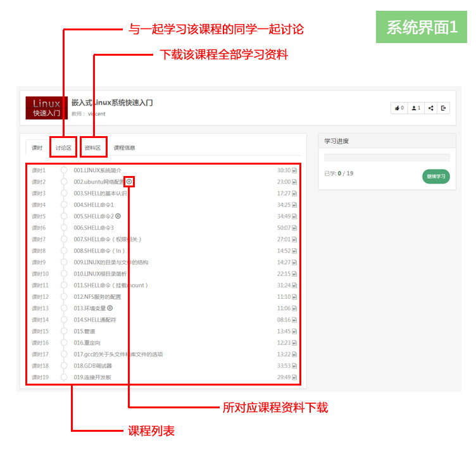Click the exit course icon

(443, 108)
